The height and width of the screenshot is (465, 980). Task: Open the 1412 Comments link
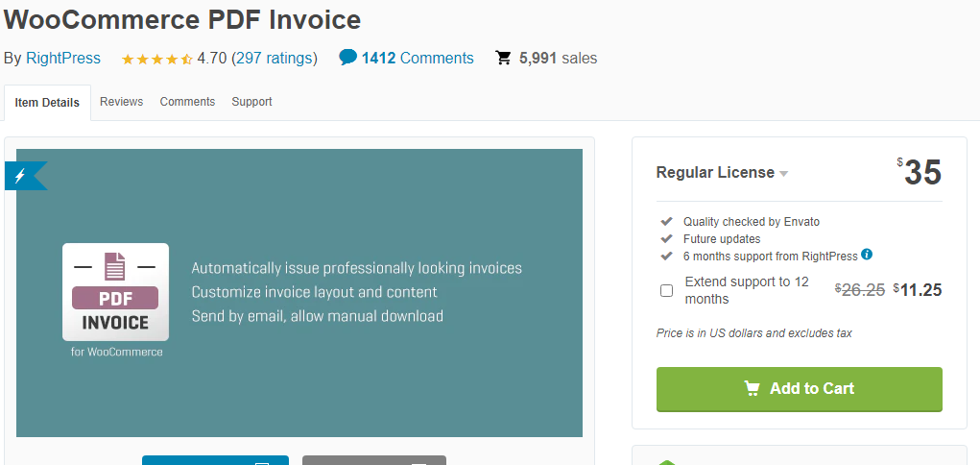tap(418, 59)
